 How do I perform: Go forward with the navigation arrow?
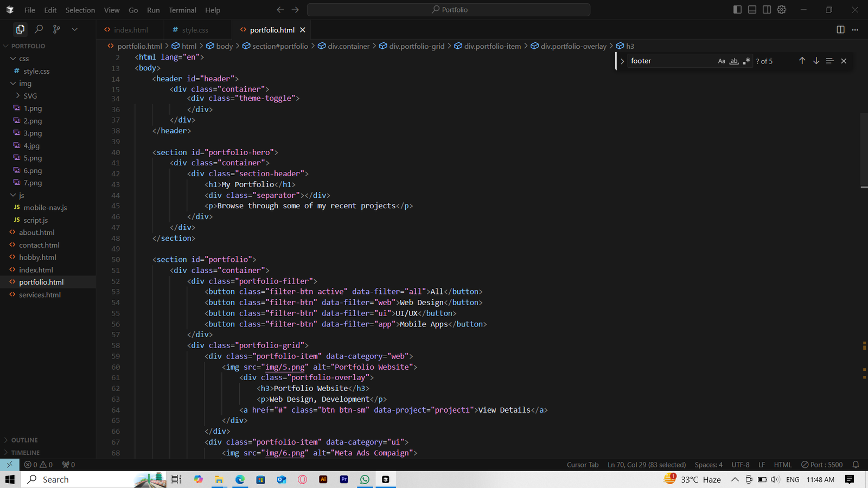click(295, 10)
